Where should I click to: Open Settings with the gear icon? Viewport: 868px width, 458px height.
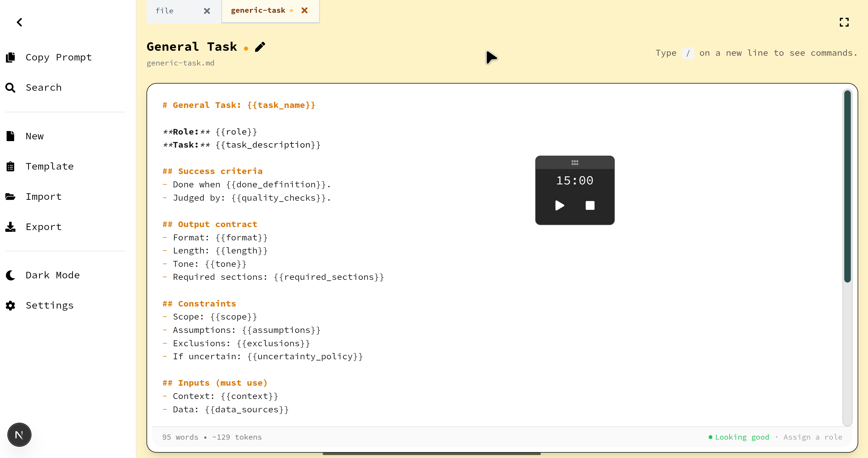tap(10, 305)
